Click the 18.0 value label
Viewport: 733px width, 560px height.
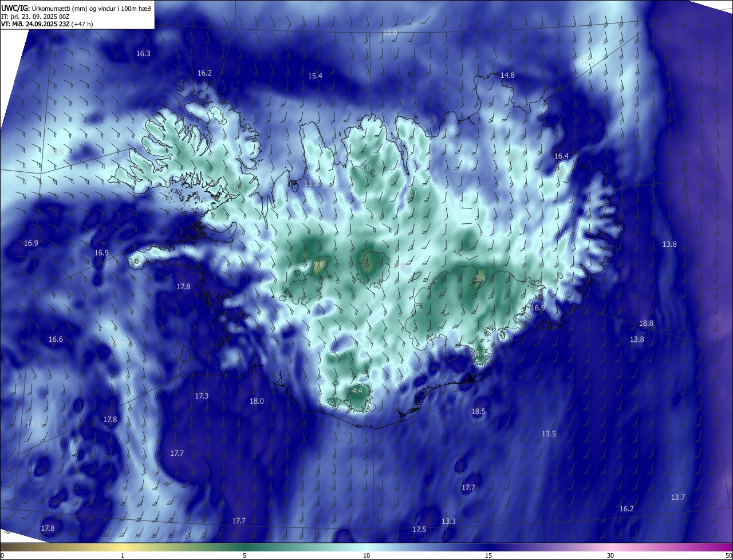(257, 401)
